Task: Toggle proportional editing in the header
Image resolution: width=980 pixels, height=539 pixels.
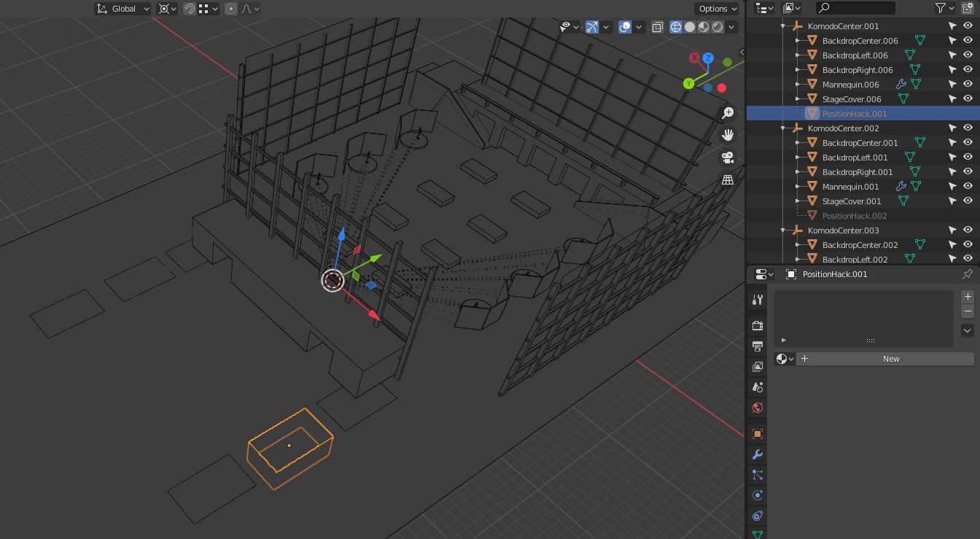Action: pos(231,9)
